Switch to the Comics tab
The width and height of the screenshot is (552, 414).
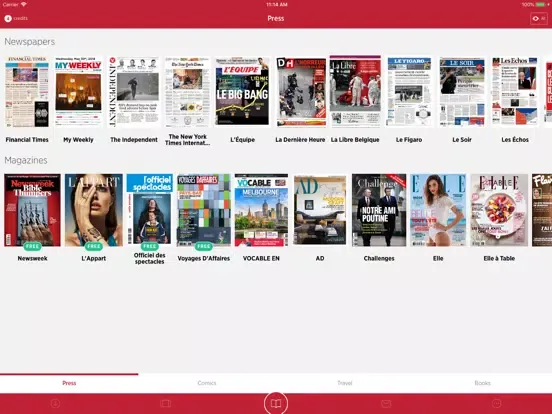pos(207,383)
